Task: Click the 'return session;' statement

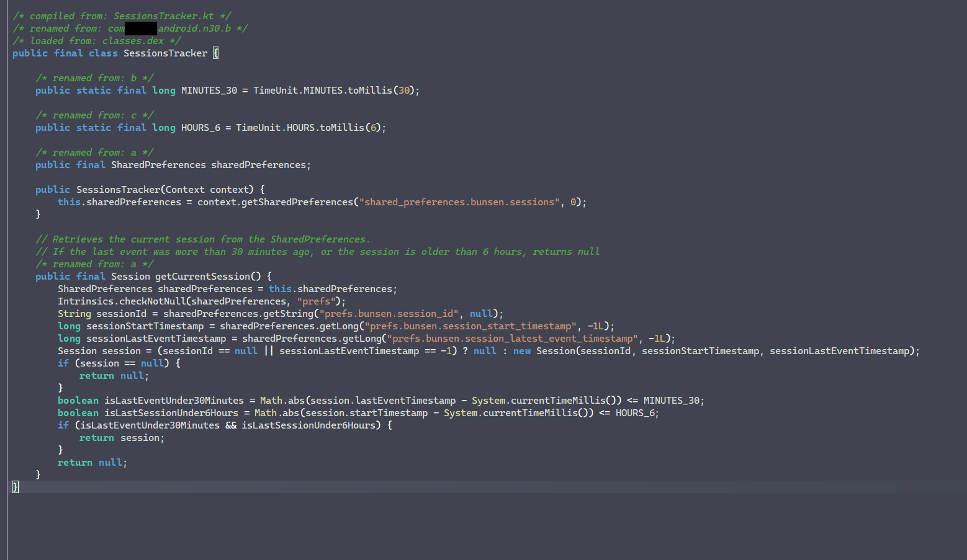Action: pyautogui.click(x=122, y=438)
